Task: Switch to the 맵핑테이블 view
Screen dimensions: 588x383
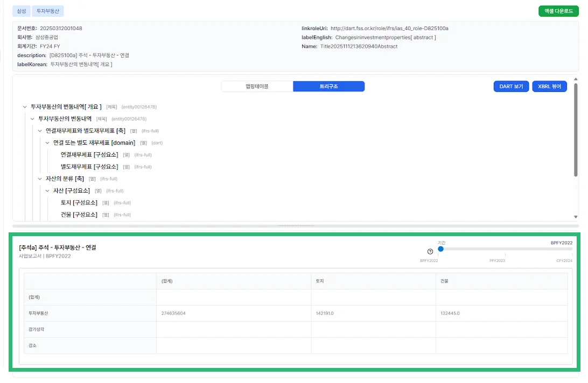Action: click(257, 87)
